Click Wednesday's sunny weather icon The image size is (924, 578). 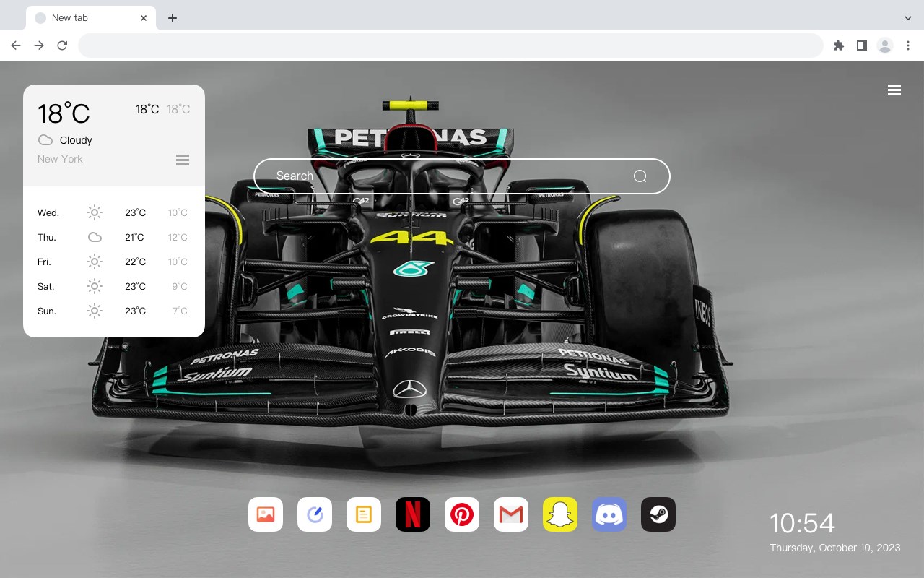(x=95, y=212)
